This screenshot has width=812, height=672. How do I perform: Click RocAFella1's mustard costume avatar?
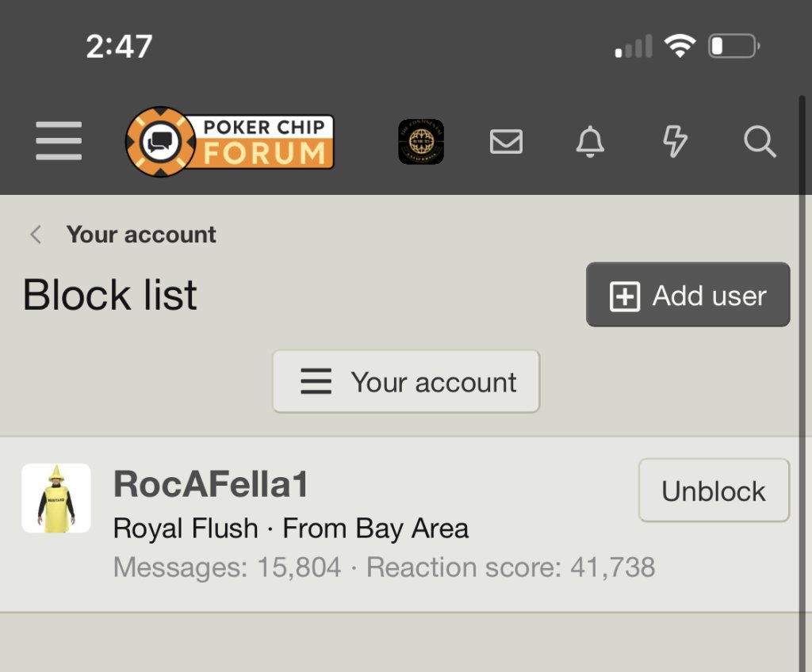pos(56,498)
